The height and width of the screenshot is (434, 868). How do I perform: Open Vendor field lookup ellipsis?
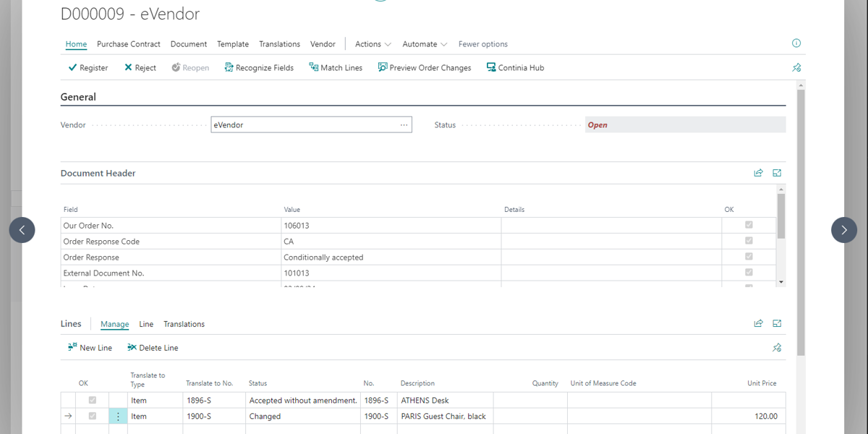point(404,125)
